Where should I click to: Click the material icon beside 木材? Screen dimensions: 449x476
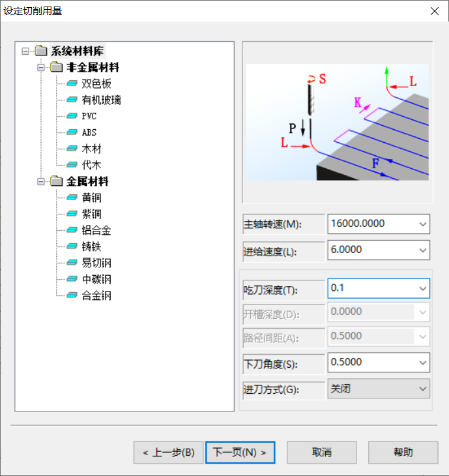pos(72,149)
